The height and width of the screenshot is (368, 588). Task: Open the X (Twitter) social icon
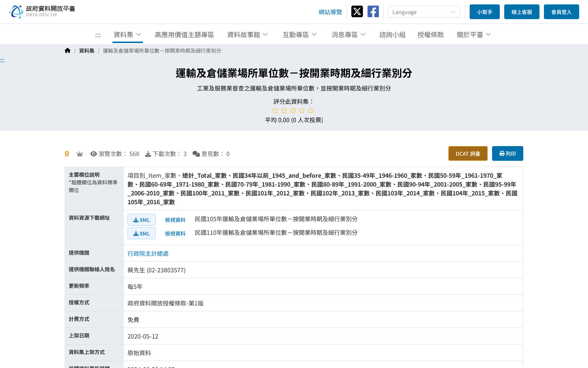click(x=357, y=11)
